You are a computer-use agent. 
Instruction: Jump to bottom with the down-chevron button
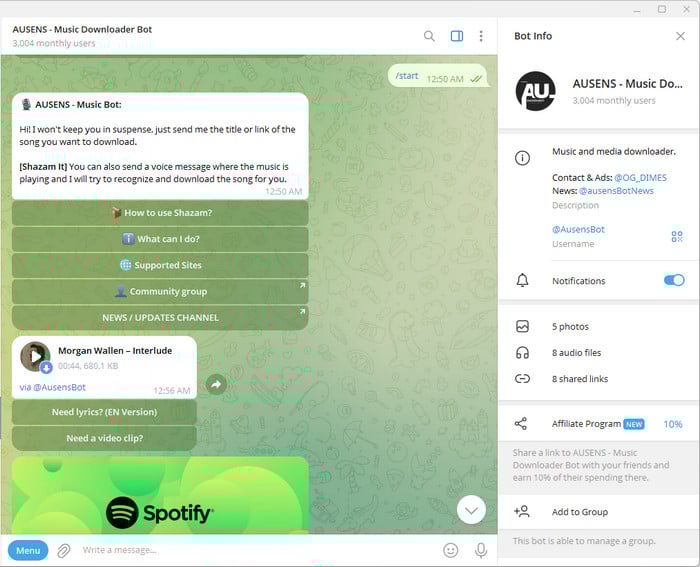pyautogui.click(x=471, y=510)
